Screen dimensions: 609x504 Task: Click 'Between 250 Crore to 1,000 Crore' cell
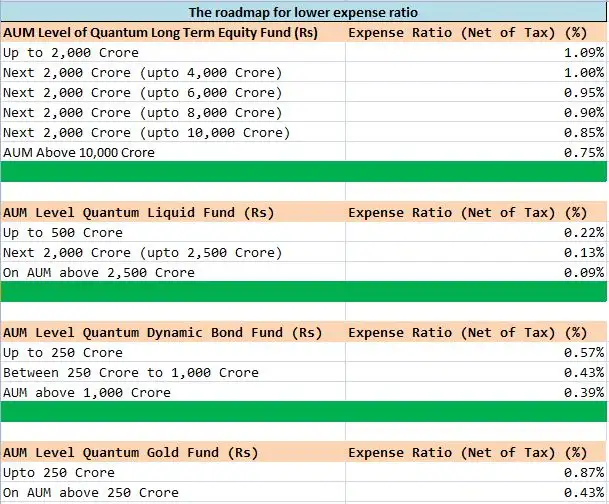[x=131, y=372]
